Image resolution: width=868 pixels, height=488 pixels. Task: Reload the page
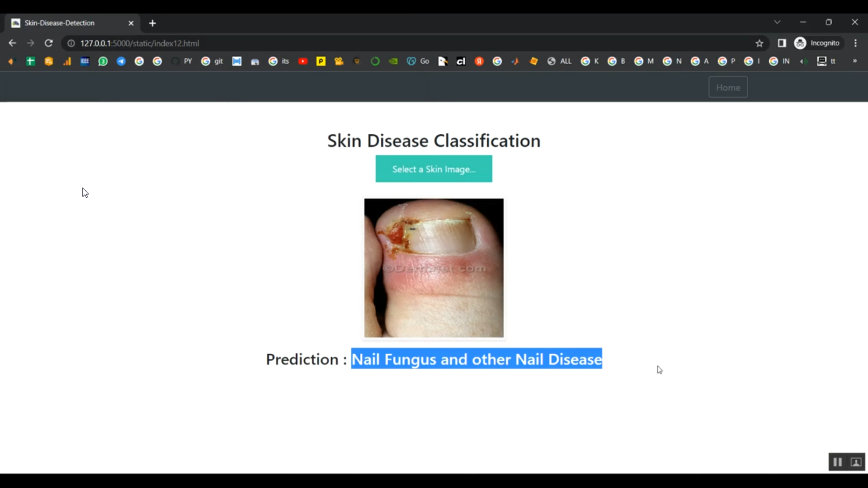(x=49, y=43)
